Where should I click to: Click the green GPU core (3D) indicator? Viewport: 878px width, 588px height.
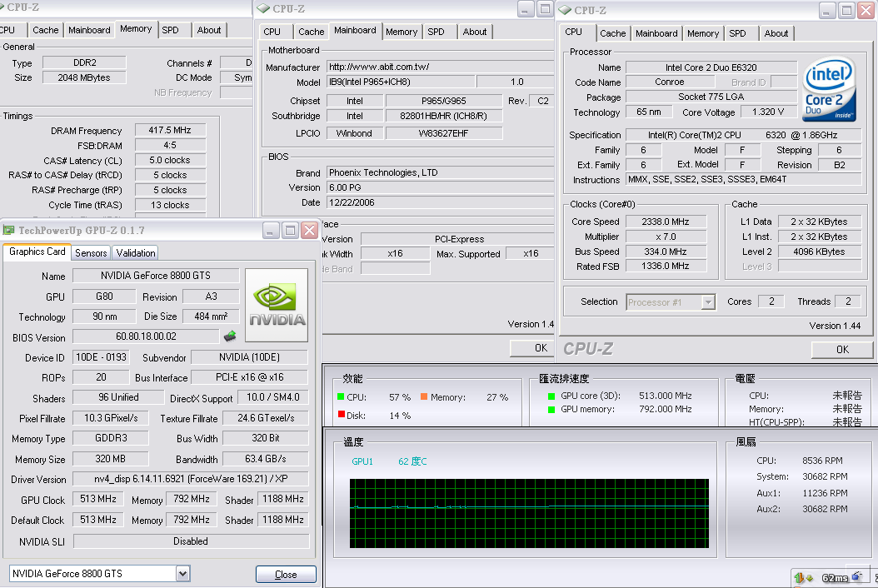point(551,396)
